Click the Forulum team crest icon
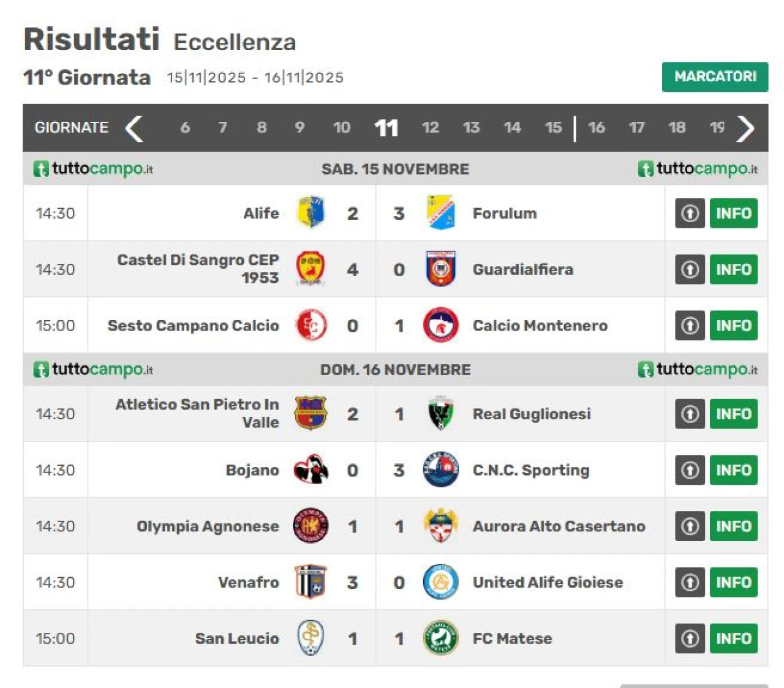This screenshot has height=688, width=784. [440, 213]
